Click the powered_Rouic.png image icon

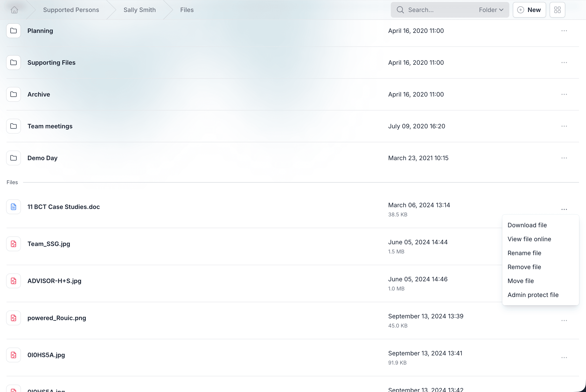pos(14,318)
